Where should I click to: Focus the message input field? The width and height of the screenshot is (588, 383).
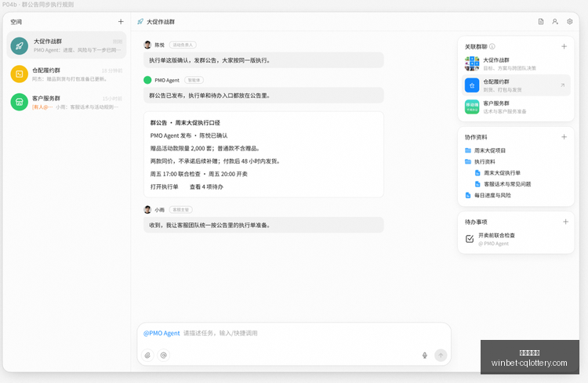point(294,333)
